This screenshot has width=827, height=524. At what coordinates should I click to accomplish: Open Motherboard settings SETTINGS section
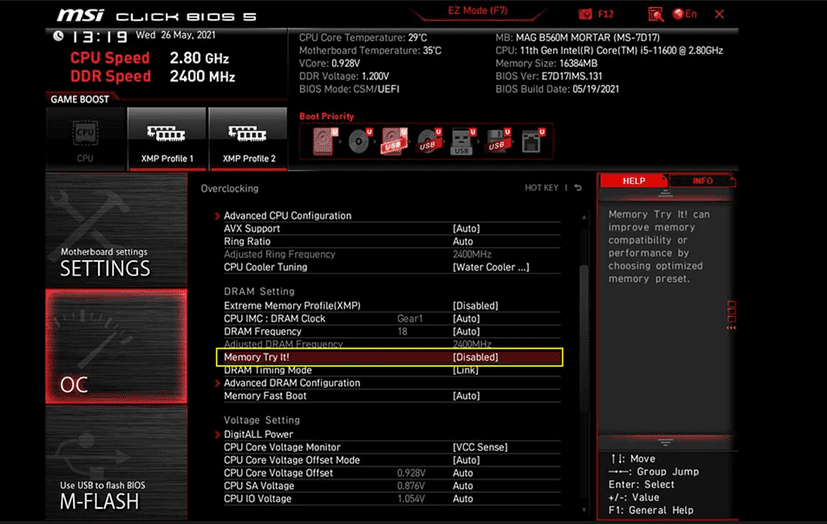pyautogui.click(x=116, y=230)
